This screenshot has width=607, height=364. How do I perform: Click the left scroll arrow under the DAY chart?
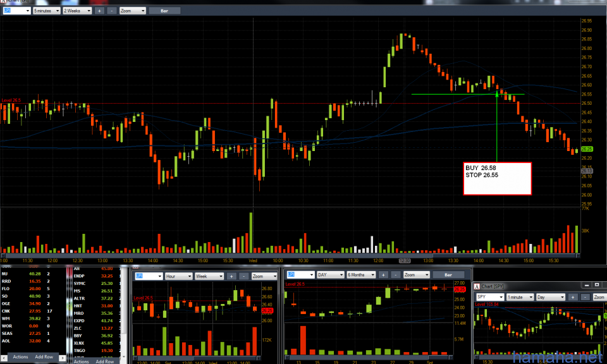(286, 357)
